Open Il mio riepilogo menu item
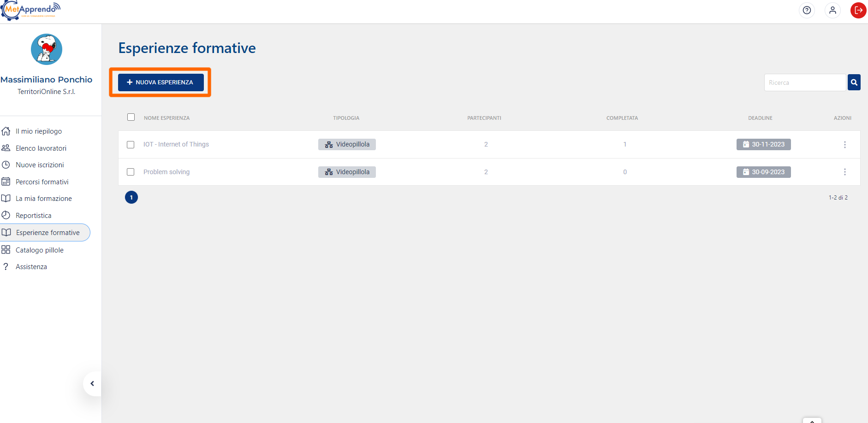The height and width of the screenshot is (423, 868). 39,131
